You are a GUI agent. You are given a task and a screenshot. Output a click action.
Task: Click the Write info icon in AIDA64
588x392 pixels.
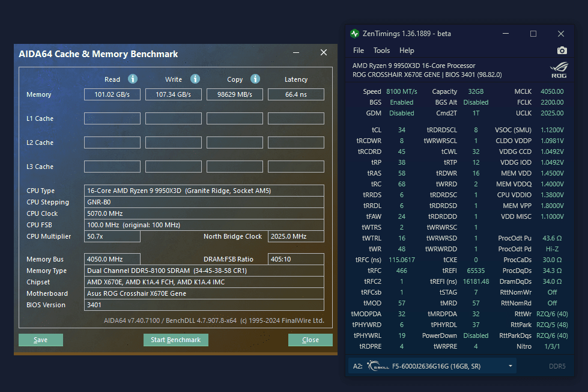(x=195, y=79)
